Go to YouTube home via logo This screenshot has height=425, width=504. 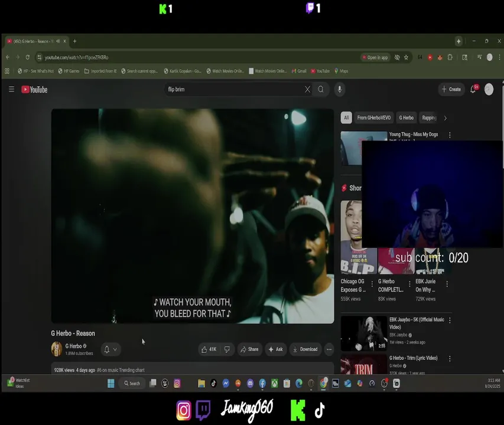(x=34, y=90)
